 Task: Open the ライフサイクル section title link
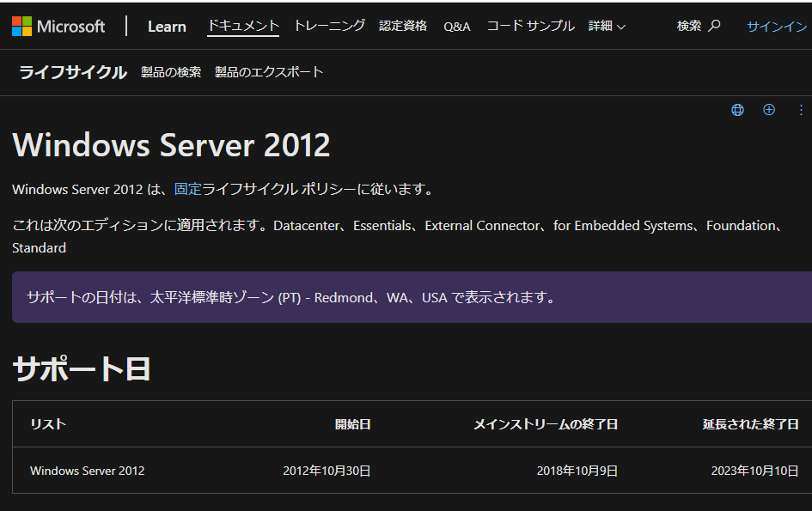pyautogui.click(x=72, y=72)
